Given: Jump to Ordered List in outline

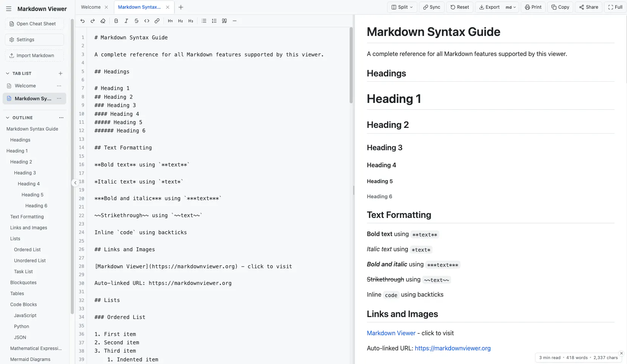Looking at the screenshot, I should tap(27, 250).
